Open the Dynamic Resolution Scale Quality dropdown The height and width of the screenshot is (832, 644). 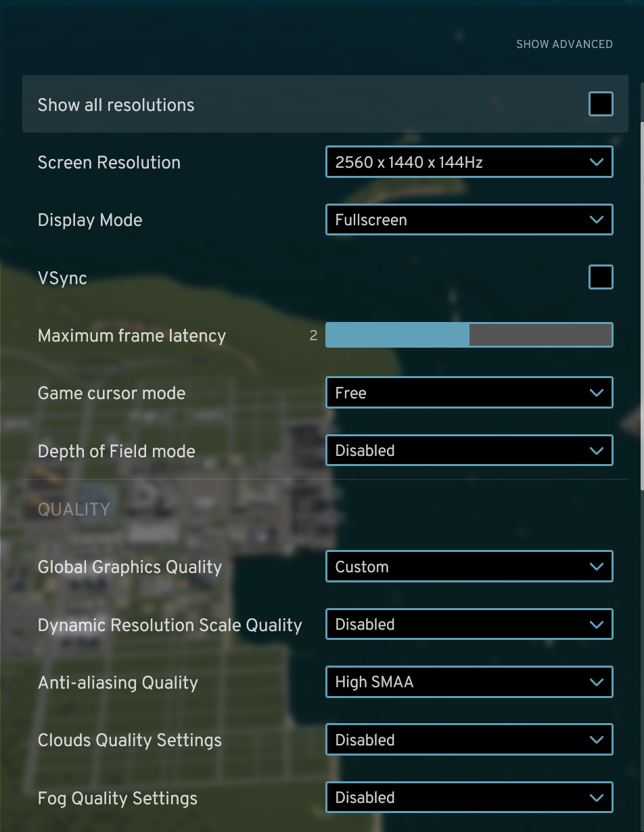click(469, 624)
